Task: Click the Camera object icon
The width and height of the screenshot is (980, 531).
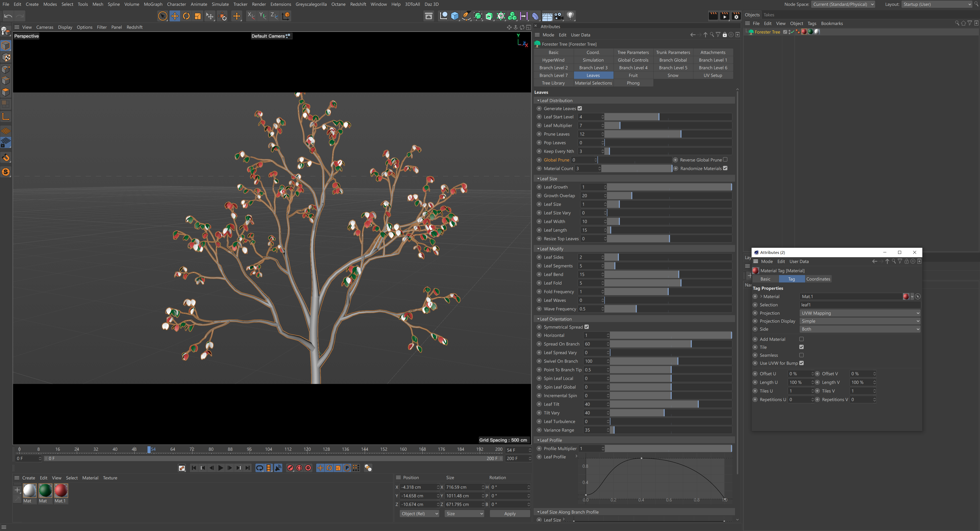Action: coord(558,16)
